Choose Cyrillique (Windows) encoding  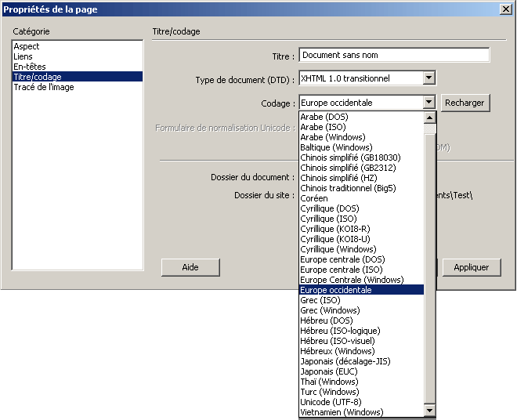coord(361,249)
